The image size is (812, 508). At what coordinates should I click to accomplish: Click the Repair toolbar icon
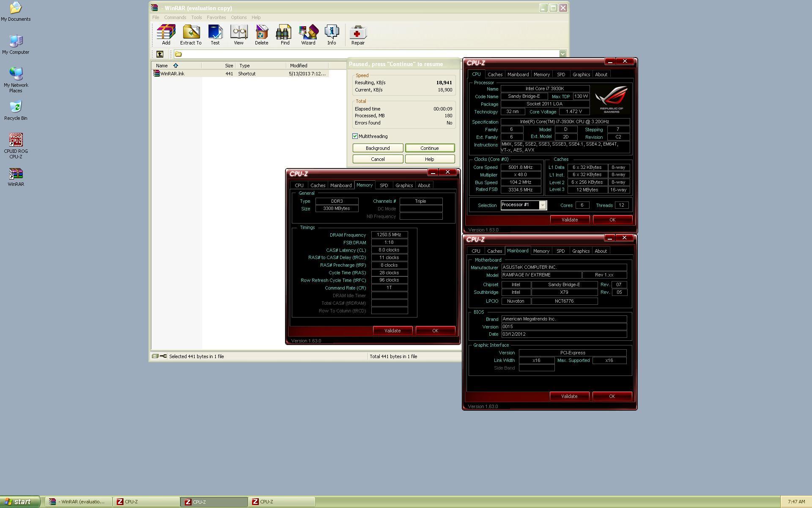click(358, 35)
